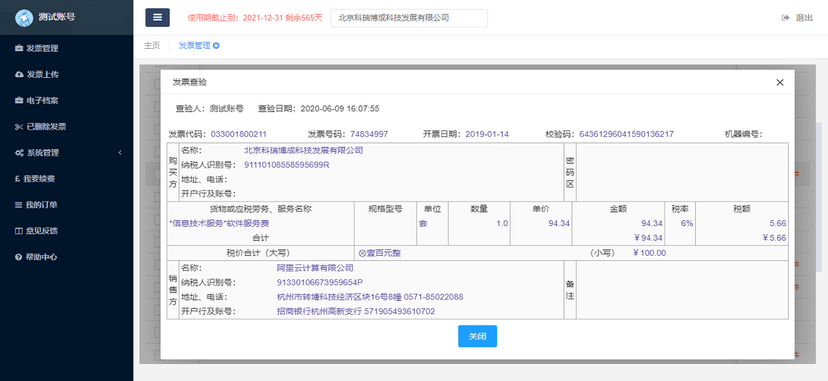Expand the 系统管理 submenu chevron
Viewport: 828px width, 381px height.
[120, 153]
